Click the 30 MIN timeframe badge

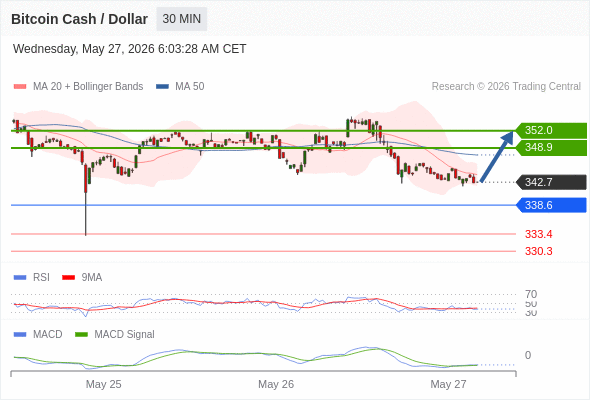[182, 19]
